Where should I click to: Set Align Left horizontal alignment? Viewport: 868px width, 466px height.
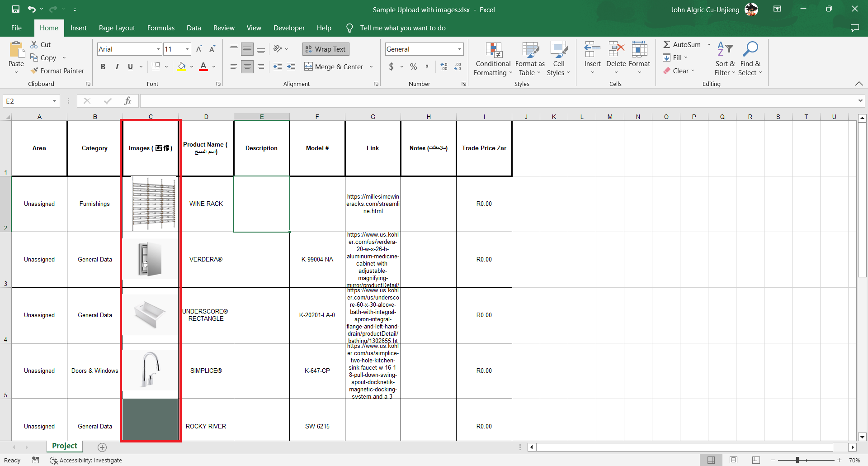pyautogui.click(x=233, y=67)
